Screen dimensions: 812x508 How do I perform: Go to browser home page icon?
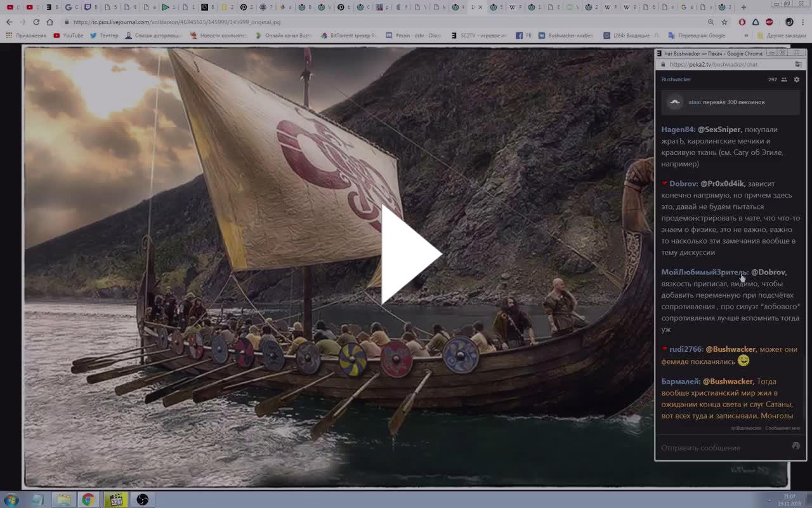coord(50,22)
